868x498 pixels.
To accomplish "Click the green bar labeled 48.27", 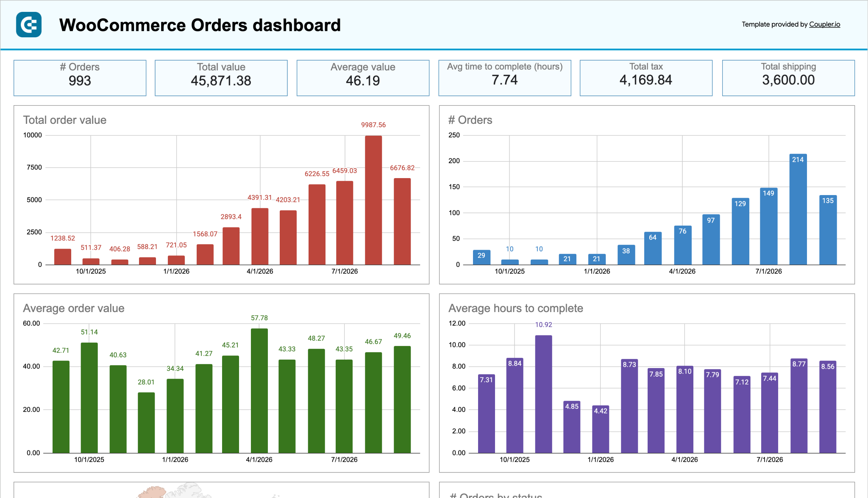I will point(316,401).
